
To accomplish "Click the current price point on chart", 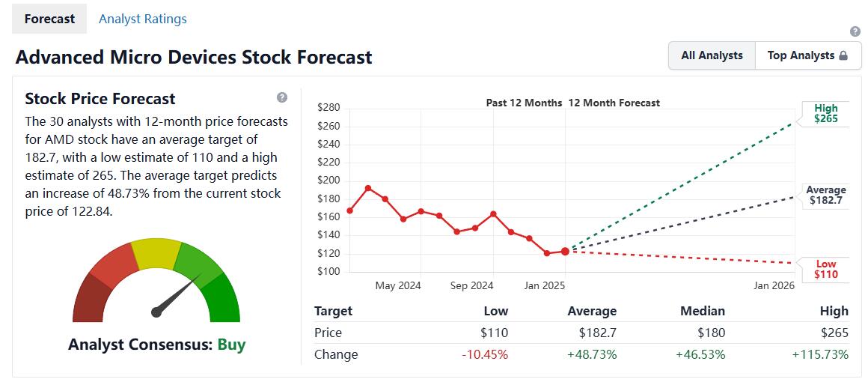I will tap(565, 251).
